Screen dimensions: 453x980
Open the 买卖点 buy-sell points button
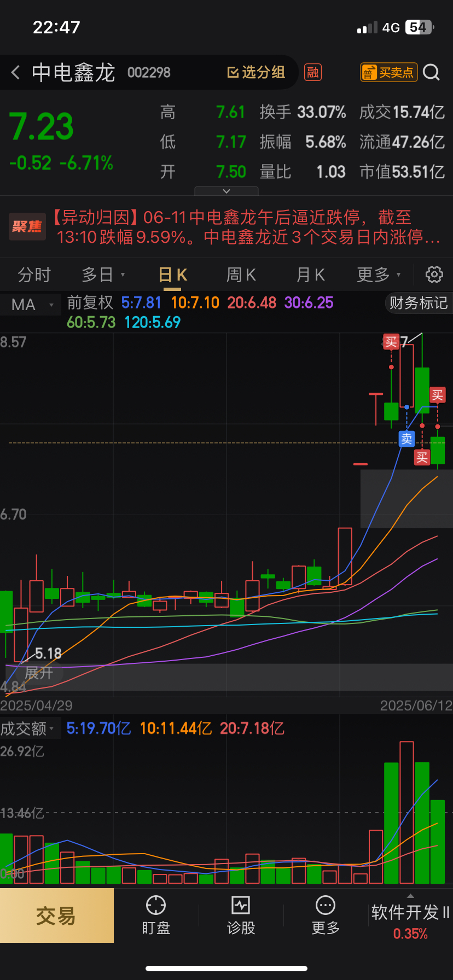[388, 72]
